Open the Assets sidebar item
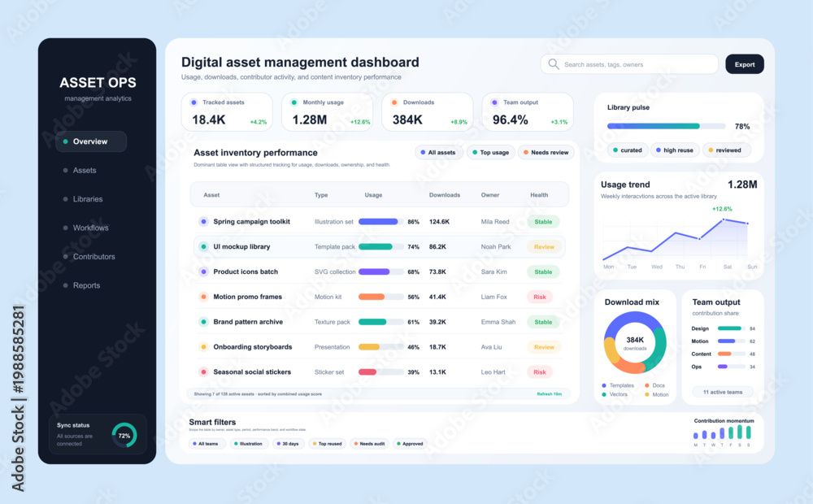The image size is (813, 504). click(x=84, y=170)
